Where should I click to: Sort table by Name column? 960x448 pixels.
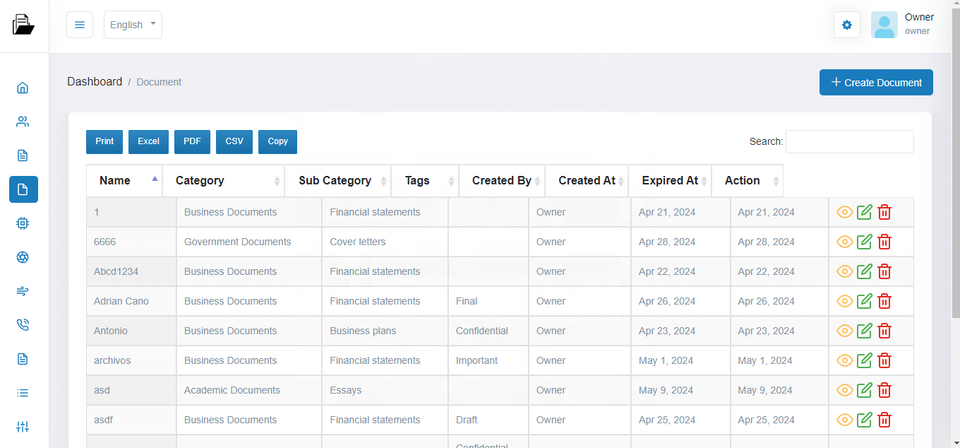click(x=124, y=181)
